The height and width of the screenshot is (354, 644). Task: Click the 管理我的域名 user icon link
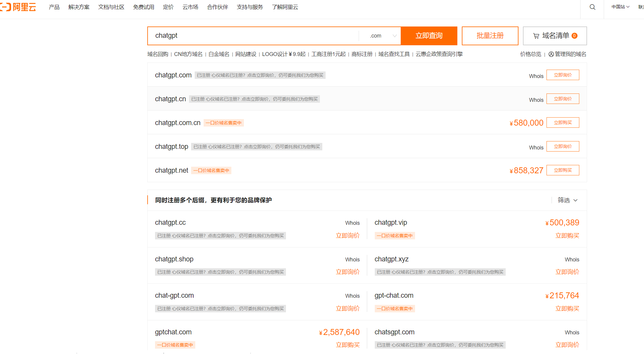pos(567,54)
